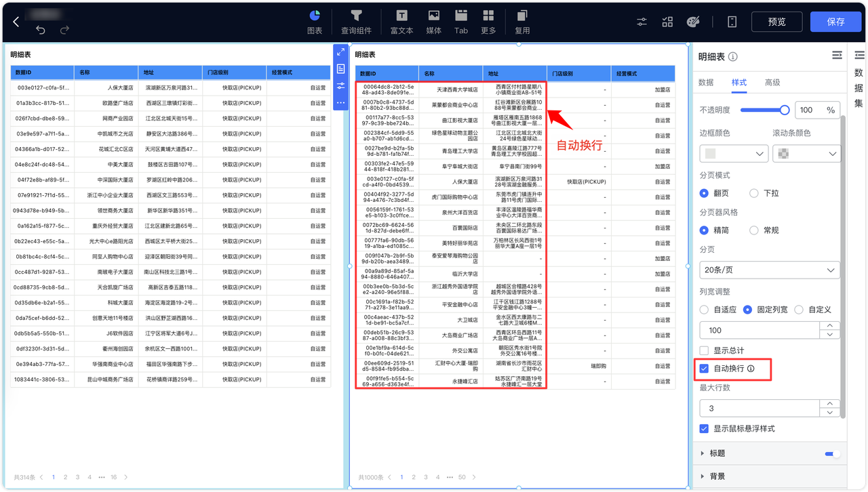This screenshot has height=492, width=868.
Task: Go to page 3 in right table pager
Action: [426, 477]
